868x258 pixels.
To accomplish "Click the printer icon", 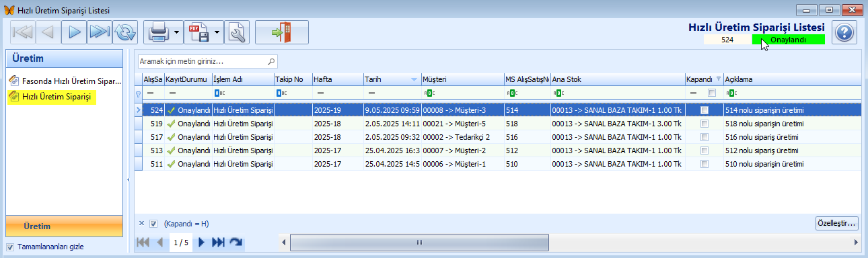I will coord(158,32).
